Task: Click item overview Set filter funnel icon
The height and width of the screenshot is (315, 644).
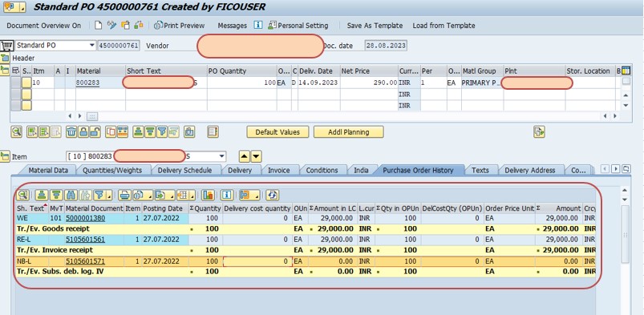Action: [x=162, y=131]
